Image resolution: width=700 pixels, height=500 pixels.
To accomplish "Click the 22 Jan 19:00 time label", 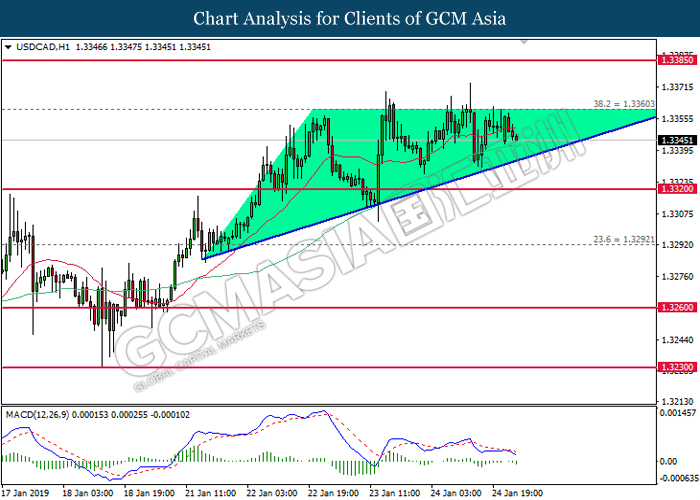I will point(333,493).
